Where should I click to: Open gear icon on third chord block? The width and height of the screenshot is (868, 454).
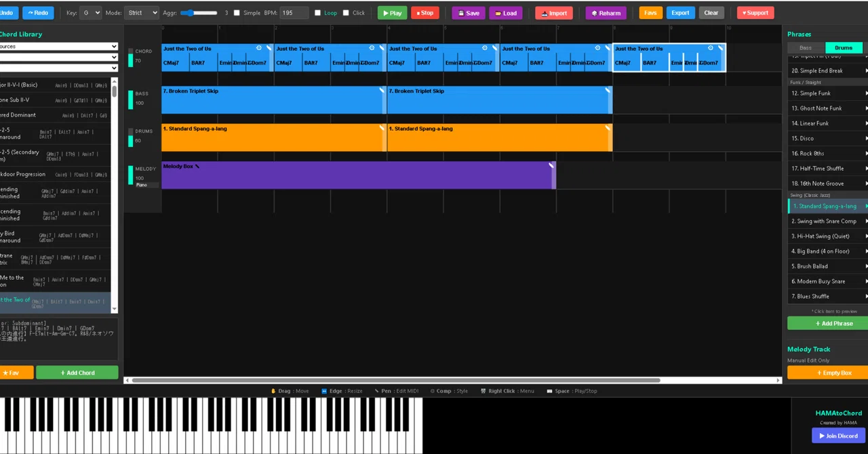click(x=485, y=48)
